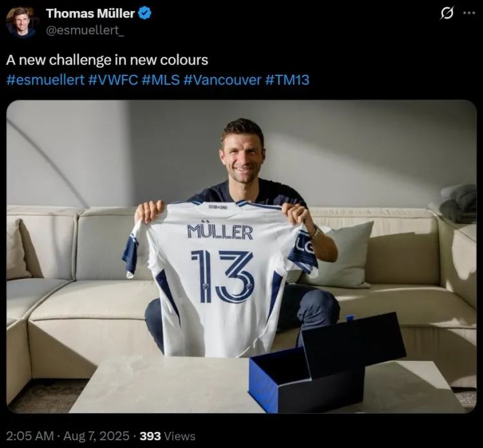This screenshot has width=483, height=448.
Task: Open the #TM13 hashtag
Action: (287, 80)
